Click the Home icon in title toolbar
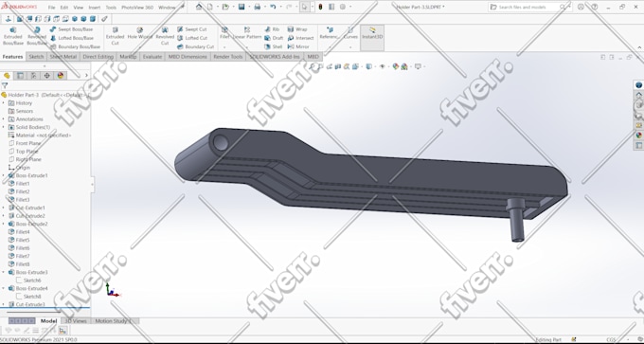Viewport: 644px width, 344px height. pyautogui.click(x=199, y=7)
